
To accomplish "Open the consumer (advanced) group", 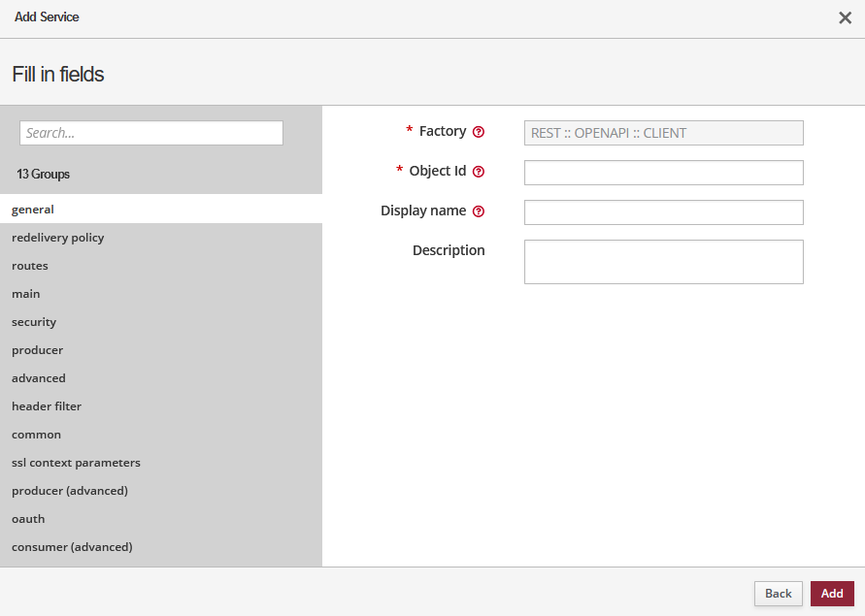I will coord(72,547).
